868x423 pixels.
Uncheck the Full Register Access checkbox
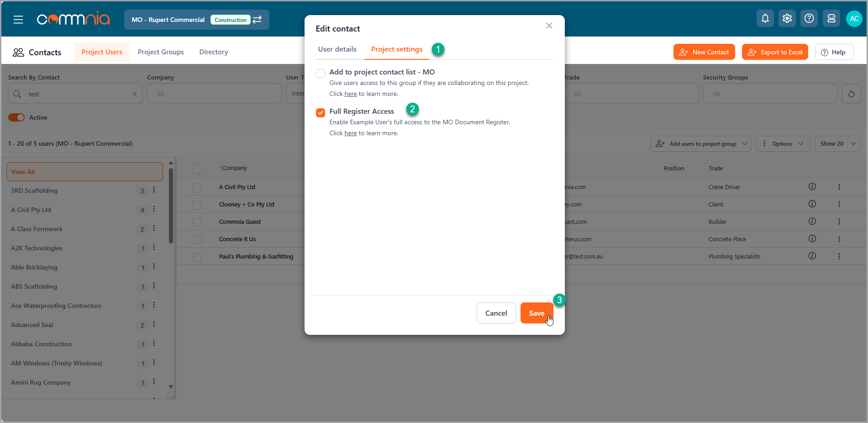point(321,112)
